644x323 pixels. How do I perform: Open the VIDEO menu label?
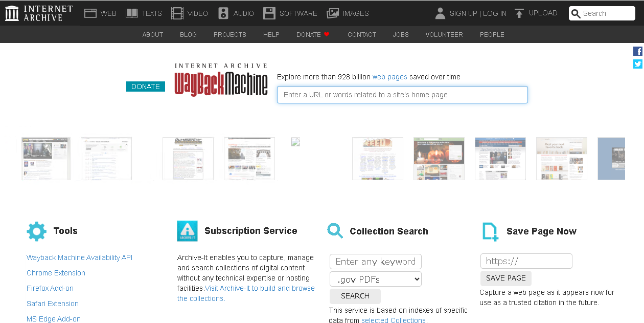(x=197, y=13)
